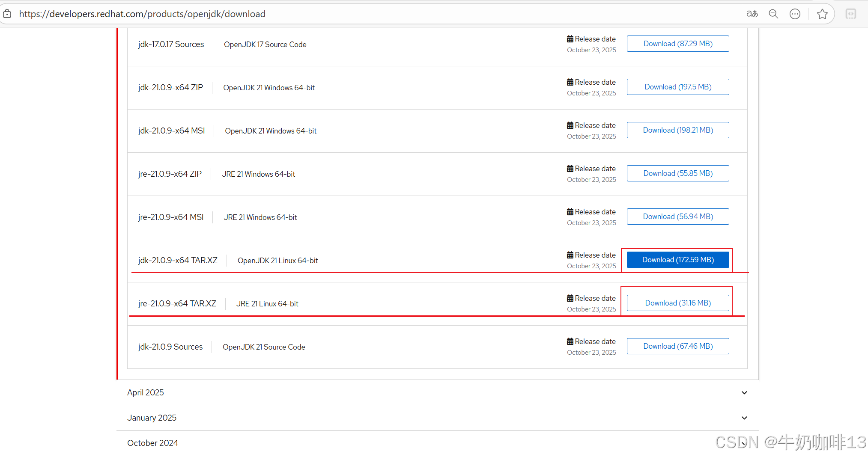Select the jdk-17.0.17 Sources text

point(171,45)
